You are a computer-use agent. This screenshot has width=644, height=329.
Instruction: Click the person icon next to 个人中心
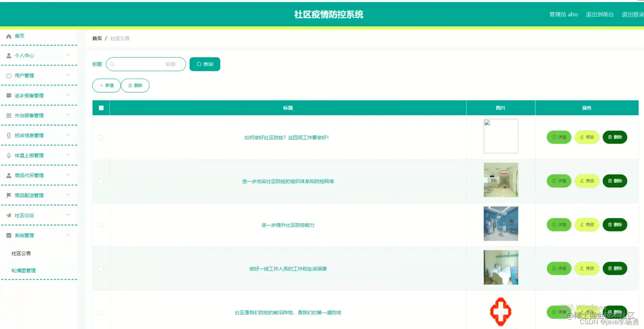click(x=9, y=56)
